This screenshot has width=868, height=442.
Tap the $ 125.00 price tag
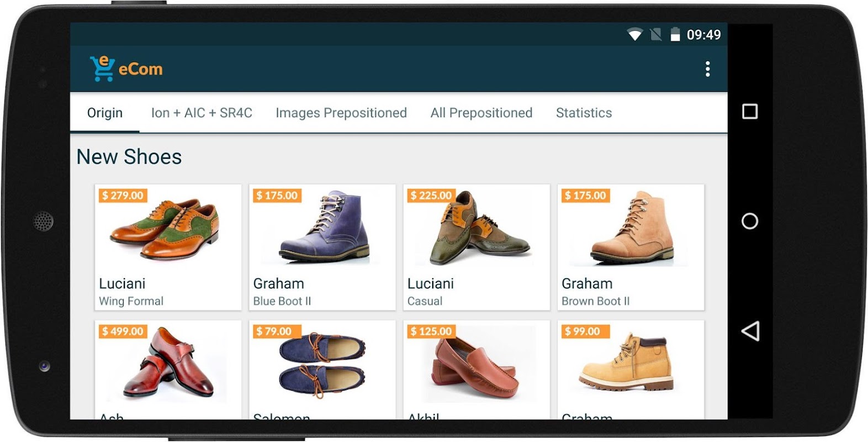point(431,331)
